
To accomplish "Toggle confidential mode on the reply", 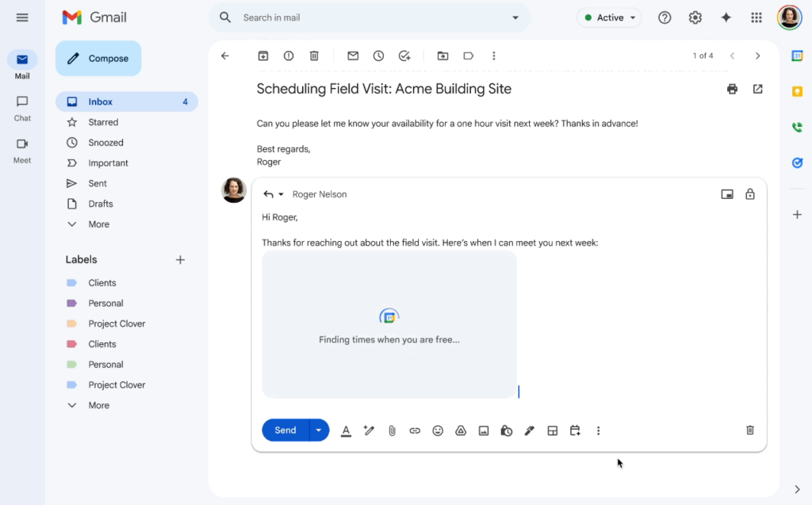I will (x=507, y=430).
